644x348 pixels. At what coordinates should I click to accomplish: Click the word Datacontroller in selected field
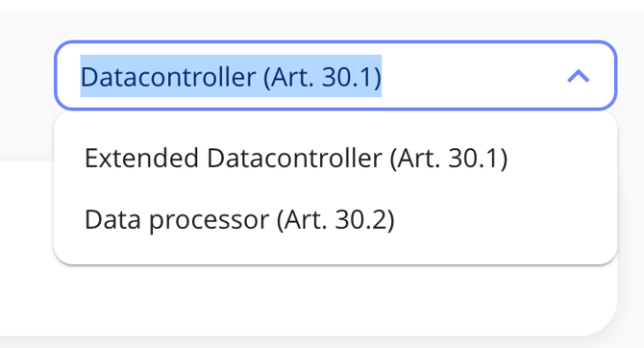pyautogui.click(x=168, y=77)
